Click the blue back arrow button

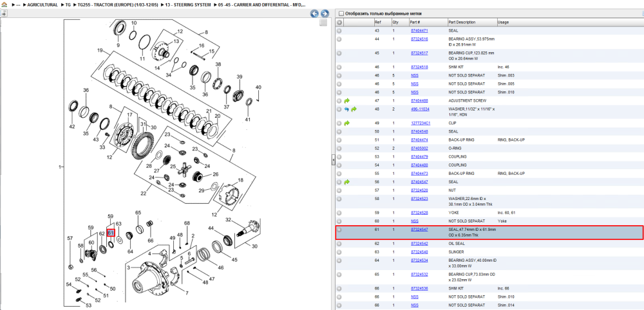(315, 14)
